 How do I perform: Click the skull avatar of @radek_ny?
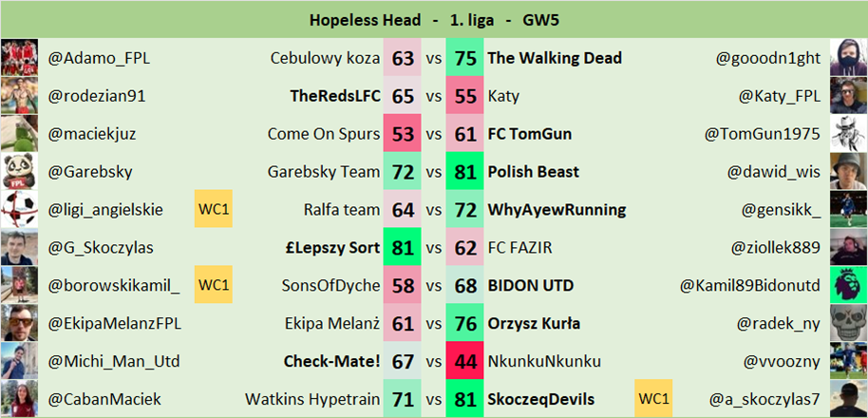848,323
